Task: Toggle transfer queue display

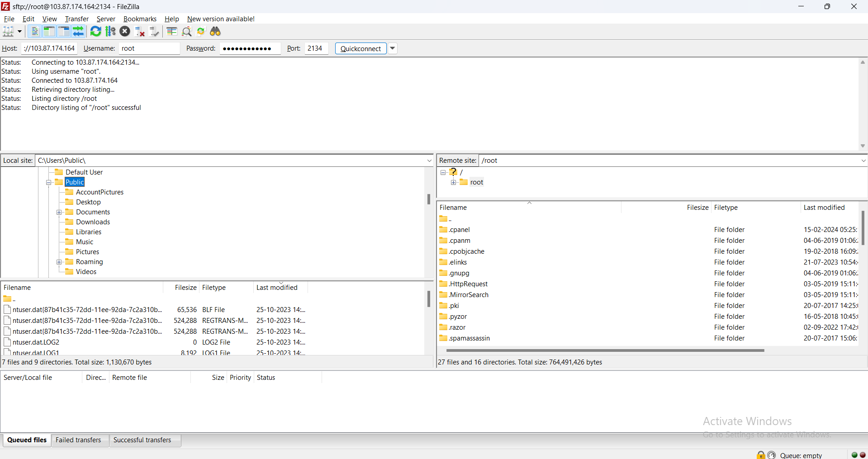Action: (x=78, y=31)
